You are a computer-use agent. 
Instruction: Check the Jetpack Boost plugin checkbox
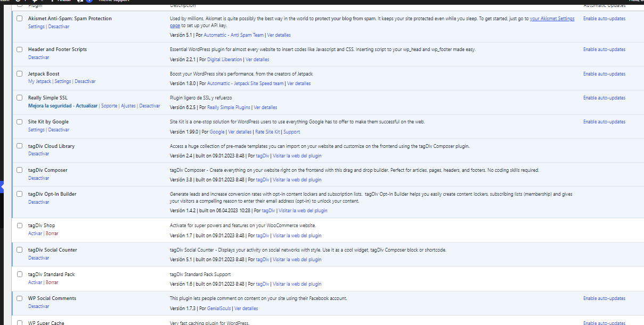tap(20, 74)
